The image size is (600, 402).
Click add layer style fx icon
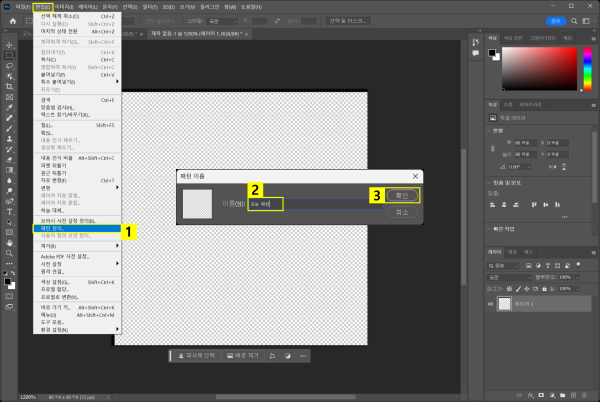click(531, 395)
